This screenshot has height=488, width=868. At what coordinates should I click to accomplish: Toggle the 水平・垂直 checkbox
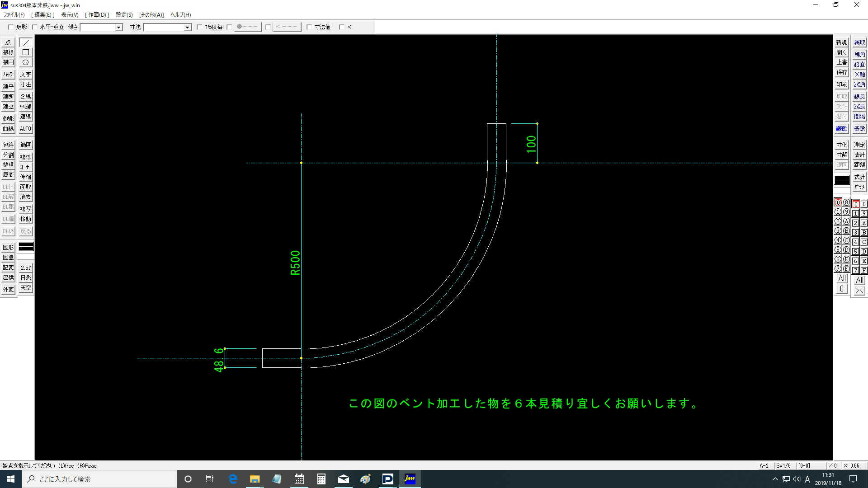click(x=35, y=27)
